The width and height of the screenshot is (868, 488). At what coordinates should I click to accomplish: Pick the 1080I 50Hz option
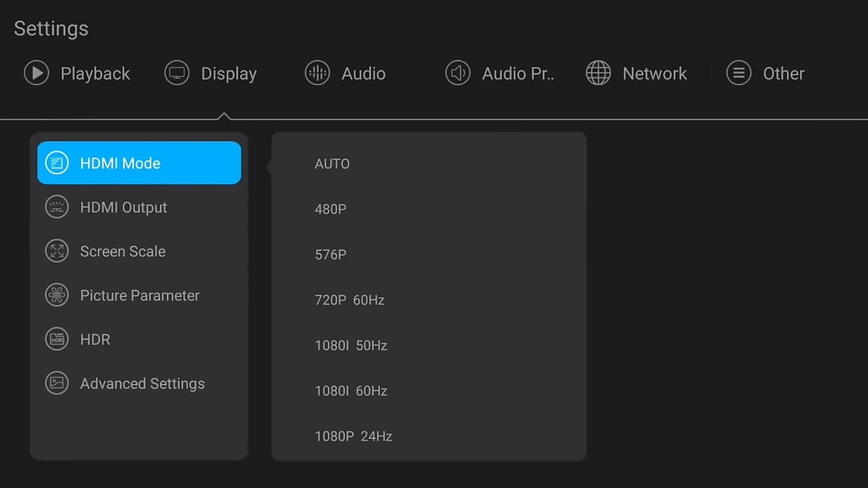point(351,346)
